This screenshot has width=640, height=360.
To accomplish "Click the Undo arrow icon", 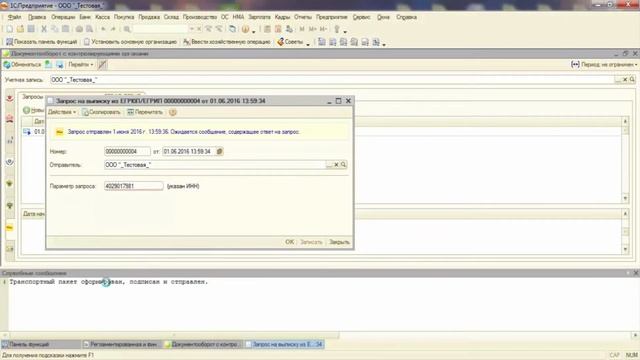I will tap(103, 29).
